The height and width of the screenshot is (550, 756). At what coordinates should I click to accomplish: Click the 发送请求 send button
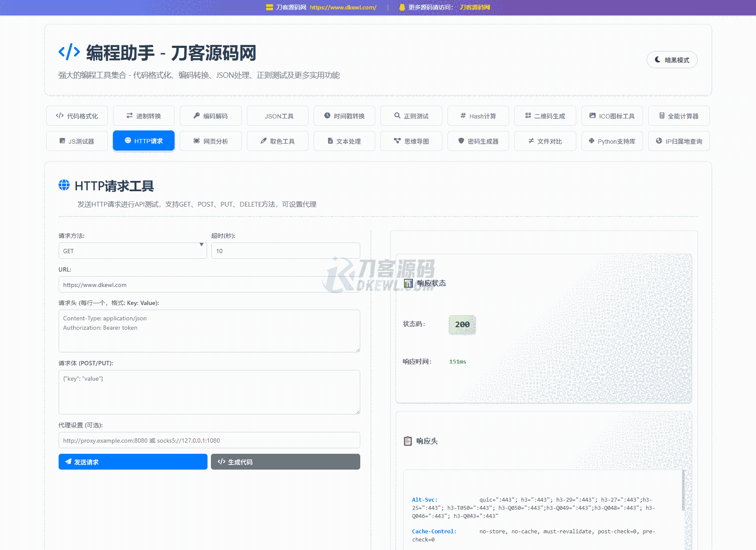[x=133, y=462]
